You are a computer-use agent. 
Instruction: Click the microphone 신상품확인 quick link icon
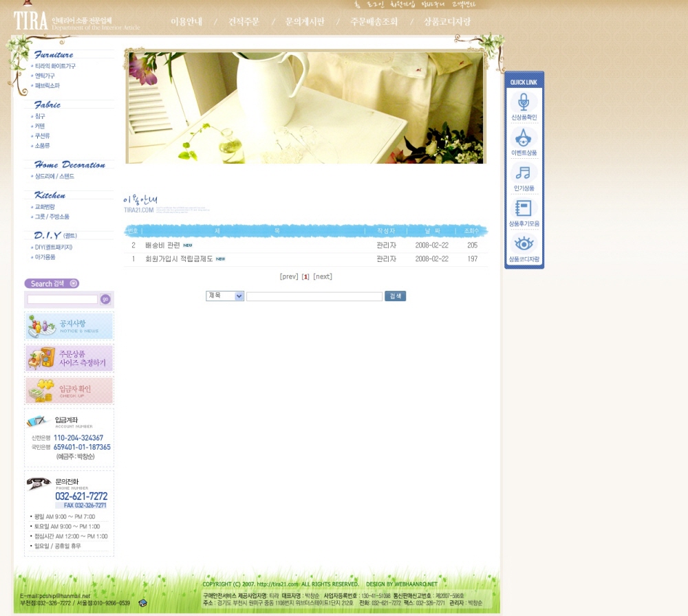(524, 102)
